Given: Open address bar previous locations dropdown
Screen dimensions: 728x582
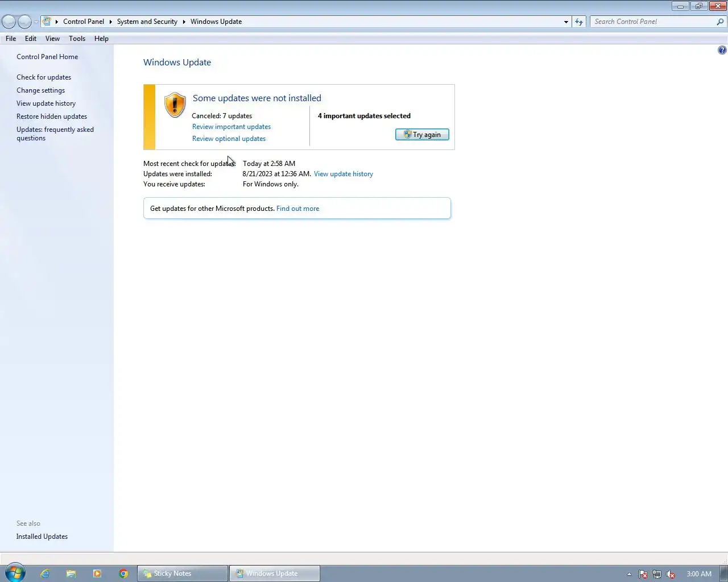Looking at the screenshot, I should tap(566, 22).
